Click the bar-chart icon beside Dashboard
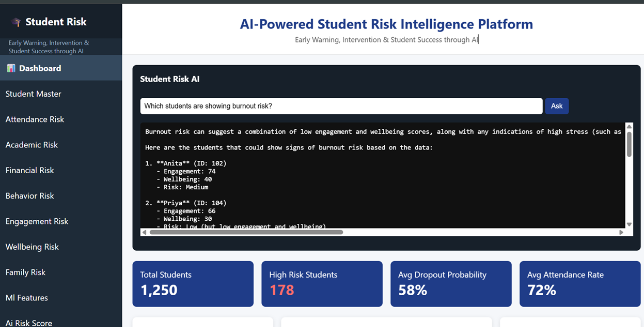This screenshot has width=644, height=333. [10, 68]
